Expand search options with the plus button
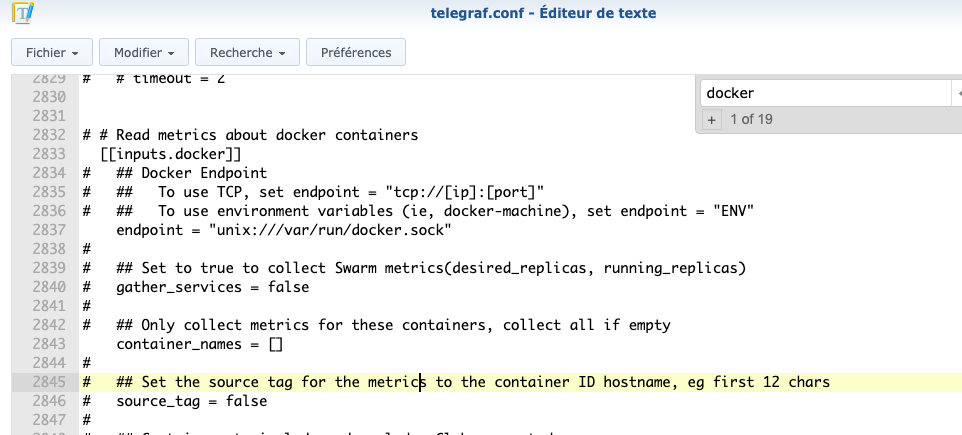 coord(712,120)
